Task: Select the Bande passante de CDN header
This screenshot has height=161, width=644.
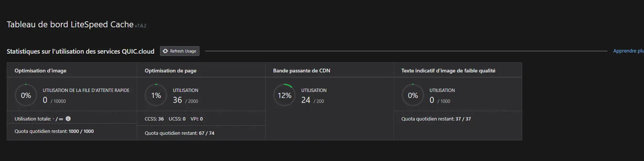Action: click(x=301, y=71)
